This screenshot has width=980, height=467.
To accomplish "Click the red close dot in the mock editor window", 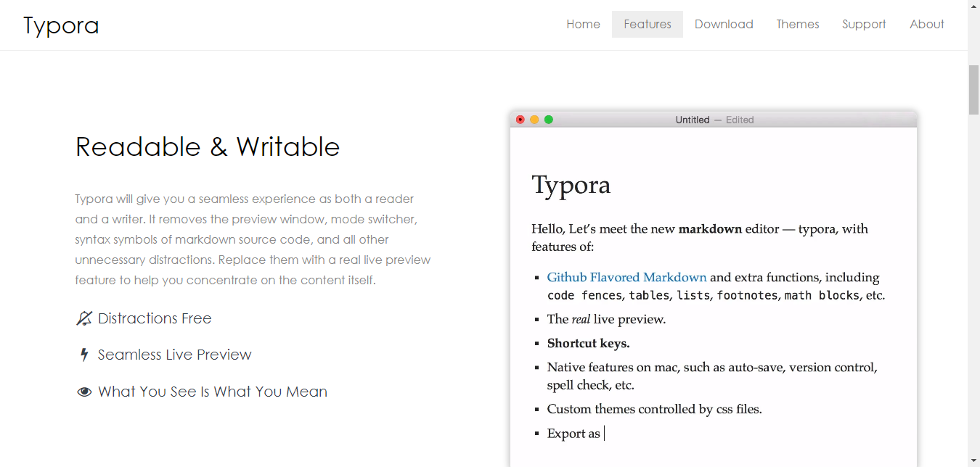I will click(x=520, y=120).
